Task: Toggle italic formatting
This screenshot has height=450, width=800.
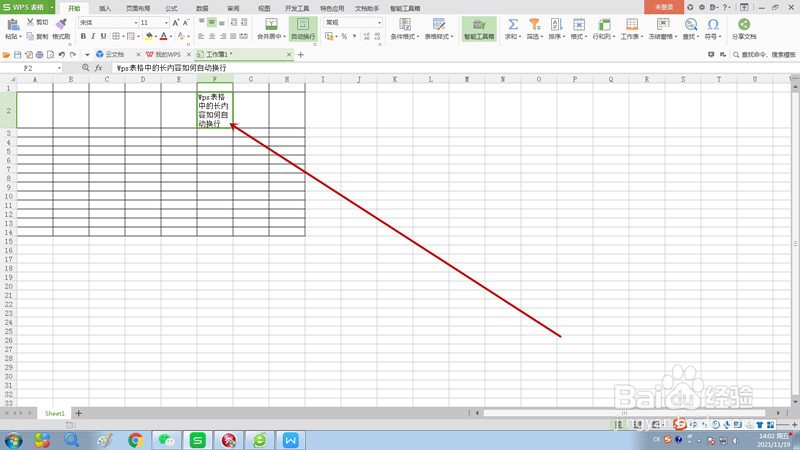Action: (93, 36)
